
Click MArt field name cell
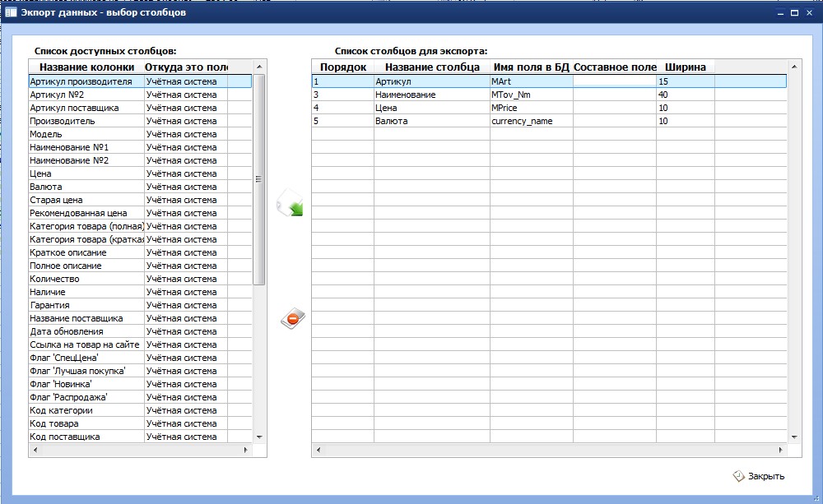tap(531, 81)
